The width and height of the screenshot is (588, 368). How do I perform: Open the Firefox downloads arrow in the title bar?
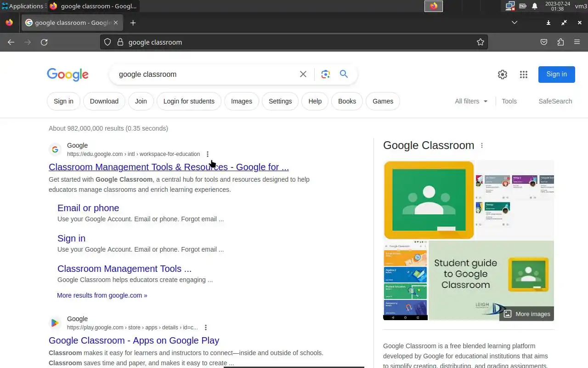[548, 23]
